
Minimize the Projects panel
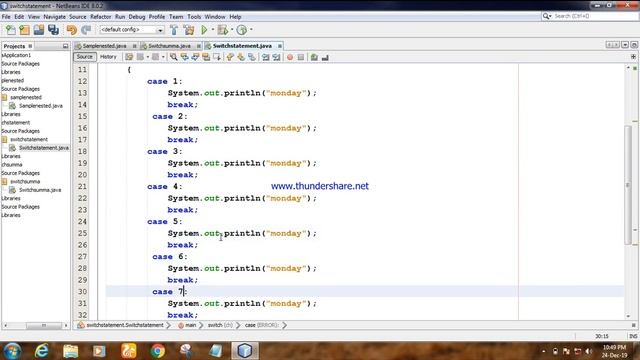pos(65,46)
